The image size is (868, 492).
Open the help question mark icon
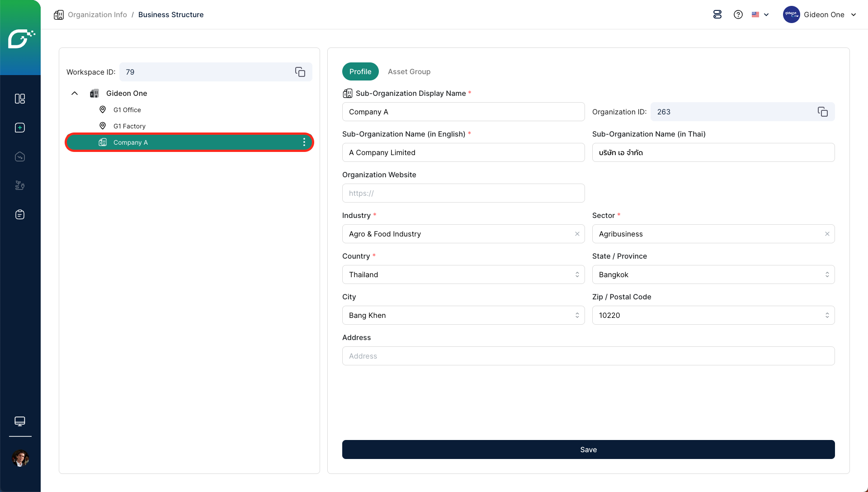(x=738, y=14)
